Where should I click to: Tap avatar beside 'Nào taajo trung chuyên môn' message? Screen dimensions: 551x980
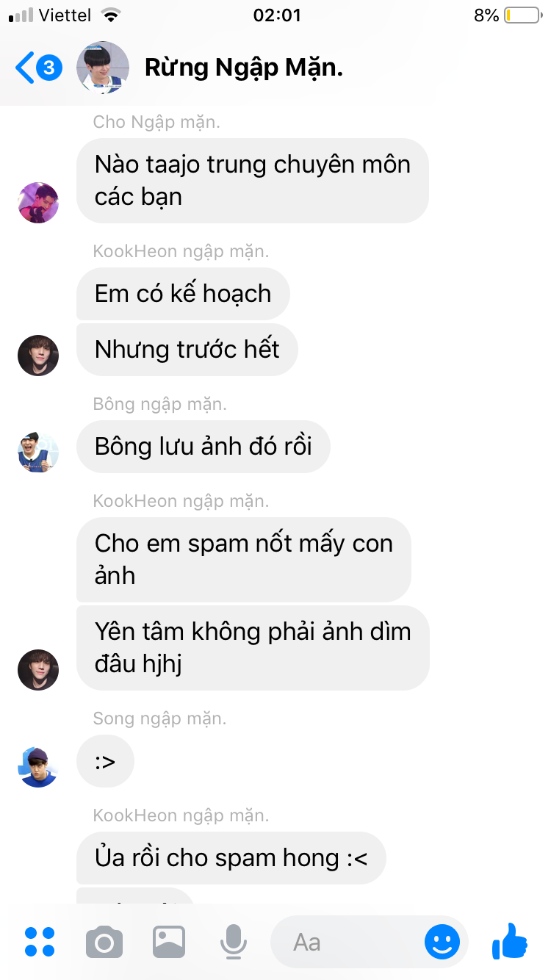(38, 202)
